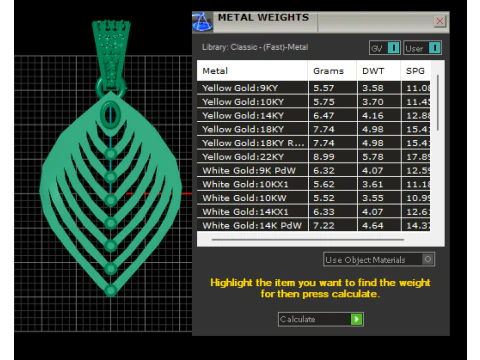Select the White Gold:14KX1 row
The height and width of the screenshot is (360, 480).
click(313, 212)
